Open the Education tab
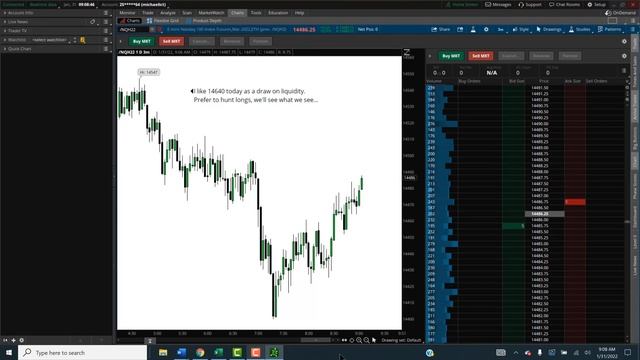The height and width of the screenshot is (360, 640). point(278,13)
